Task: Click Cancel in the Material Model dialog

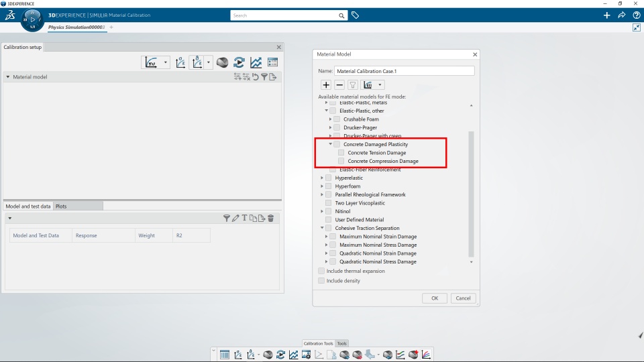Action: [x=463, y=298]
